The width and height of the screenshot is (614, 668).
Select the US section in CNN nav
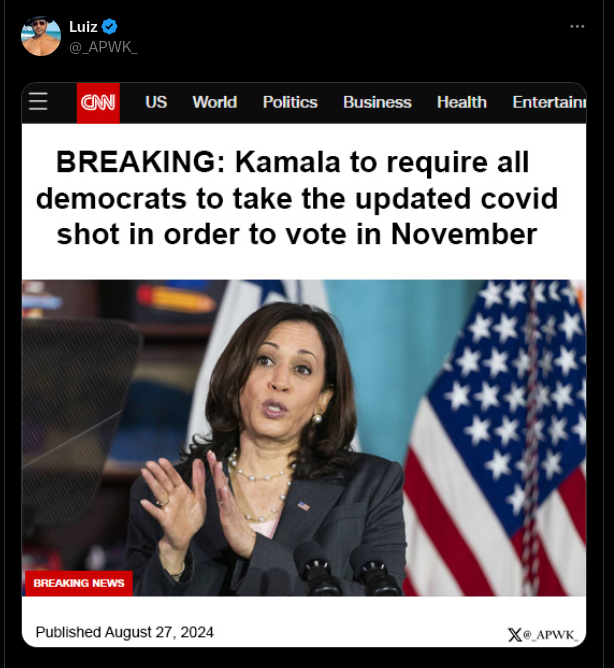tap(156, 102)
